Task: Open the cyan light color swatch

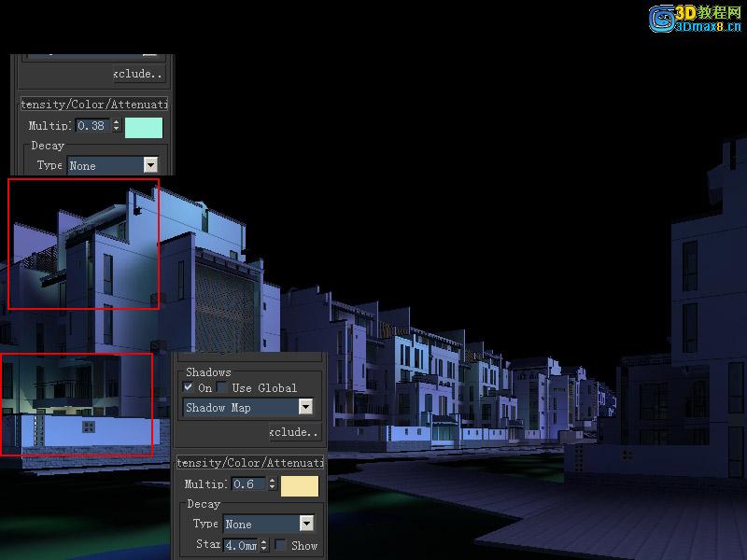Action: pos(144,128)
